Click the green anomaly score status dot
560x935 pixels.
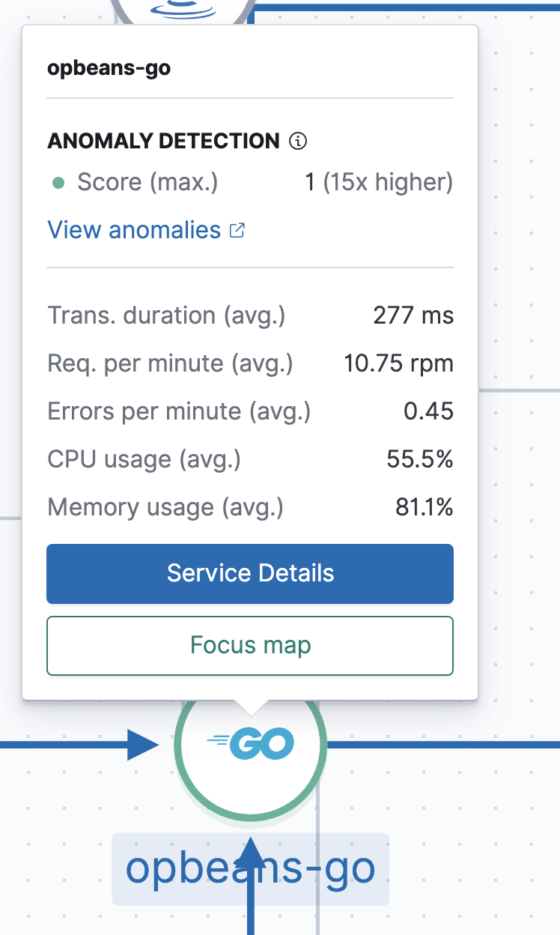pyautogui.click(x=58, y=181)
